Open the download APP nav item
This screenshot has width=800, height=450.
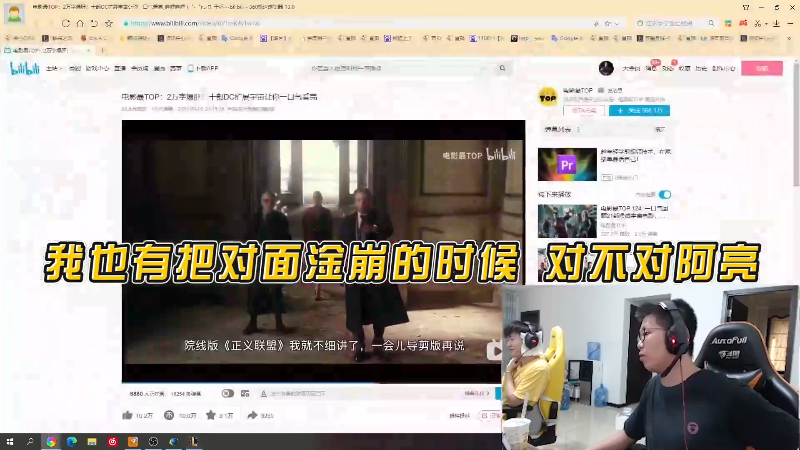point(203,68)
